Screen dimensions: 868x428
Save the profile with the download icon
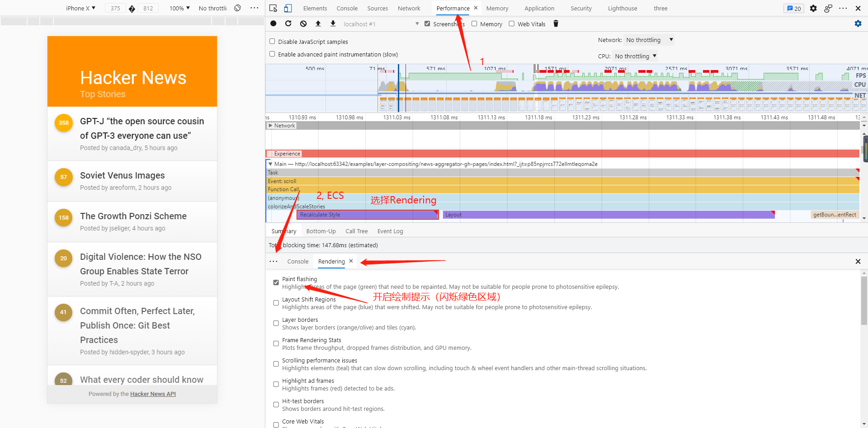pos(333,24)
